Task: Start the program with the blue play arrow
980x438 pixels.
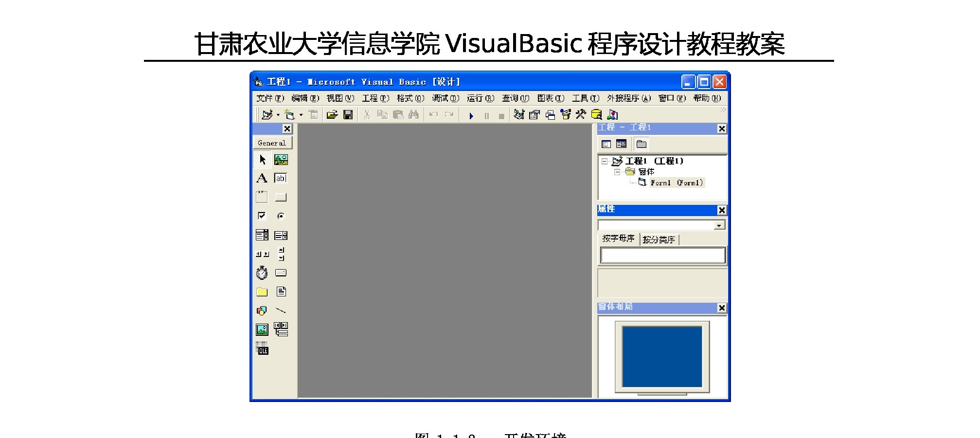Action: pyautogui.click(x=471, y=116)
